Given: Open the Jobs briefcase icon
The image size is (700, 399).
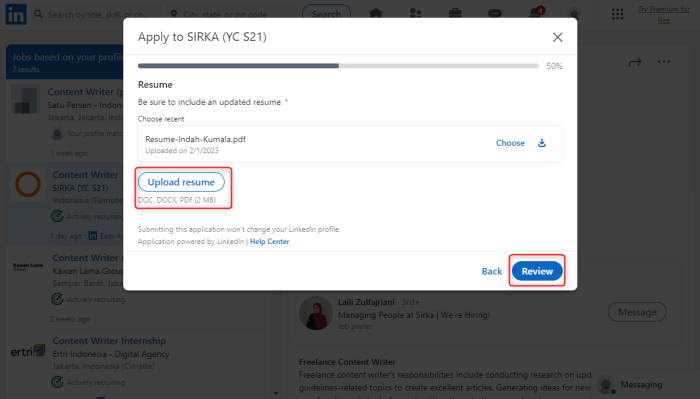Looking at the screenshot, I should [x=455, y=13].
